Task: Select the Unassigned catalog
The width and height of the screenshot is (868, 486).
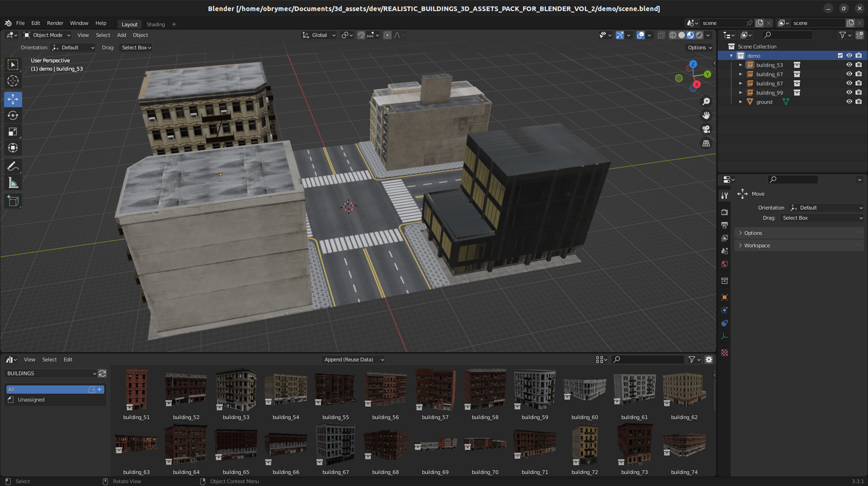Action: pos(31,400)
